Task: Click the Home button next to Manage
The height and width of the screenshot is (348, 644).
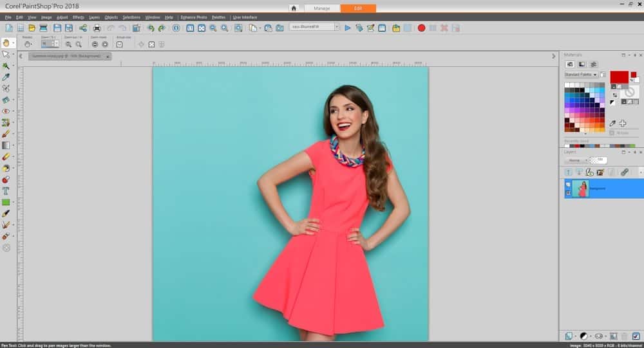Action: click(x=294, y=8)
